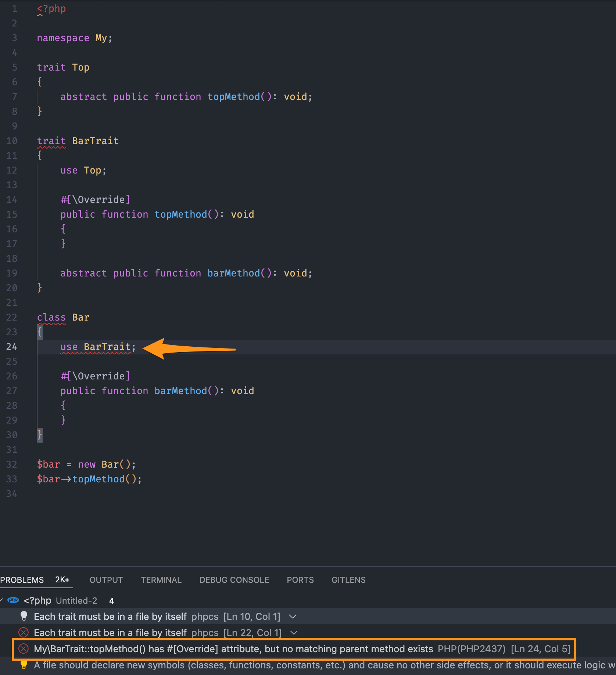Place cursor on '$bar->topMethod();' line
The width and height of the screenshot is (616, 675).
[89, 479]
